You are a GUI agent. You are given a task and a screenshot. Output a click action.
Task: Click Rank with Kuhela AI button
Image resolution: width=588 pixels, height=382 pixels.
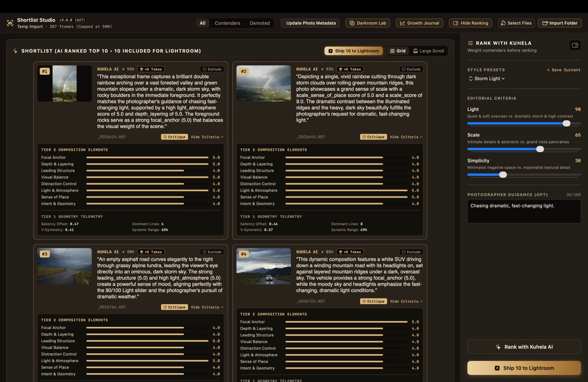(x=524, y=347)
